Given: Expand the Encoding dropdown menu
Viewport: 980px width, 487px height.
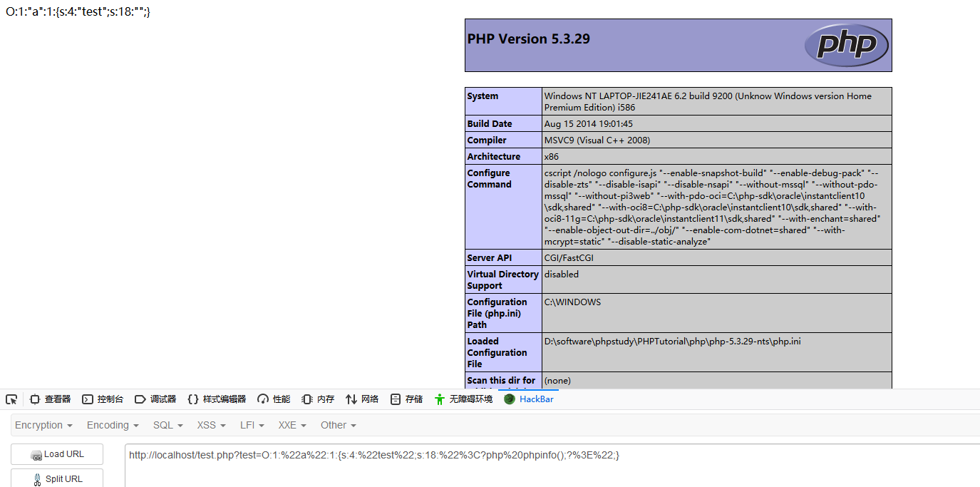Looking at the screenshot, I should (113, 425).
